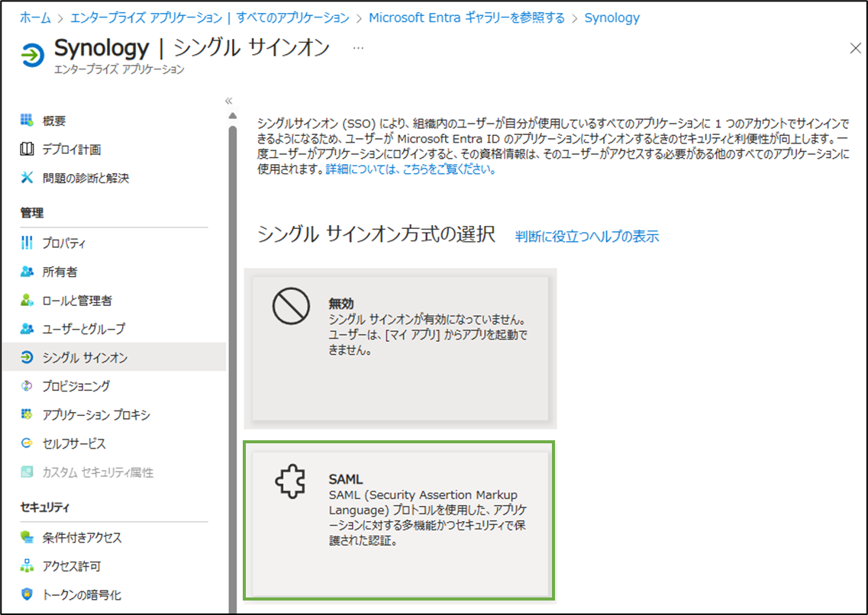Open 判断に役立つヘルプの表示 link
This screenshot has width=868, height=615.
pyautogui.click(x=587, y=236)
